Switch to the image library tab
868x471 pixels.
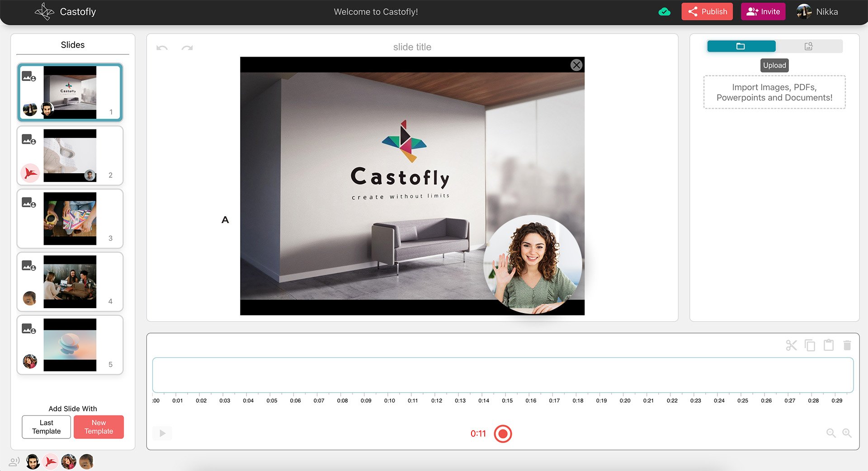tap(809, 46)
